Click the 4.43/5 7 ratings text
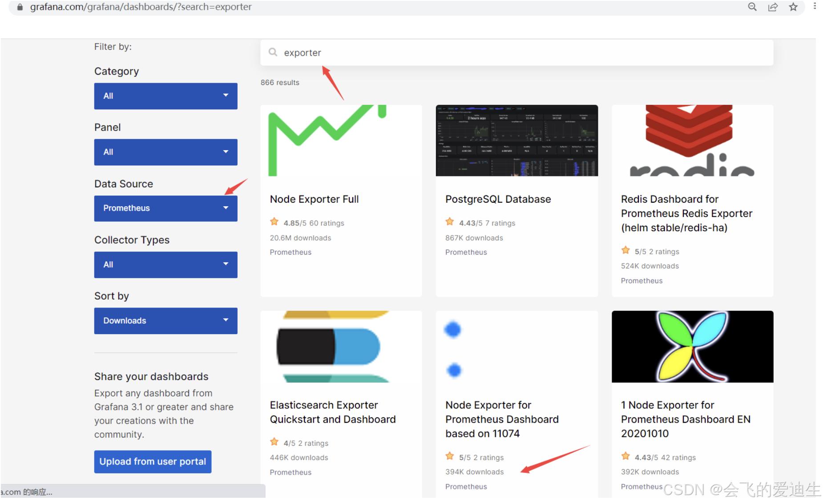 point(487,223)
